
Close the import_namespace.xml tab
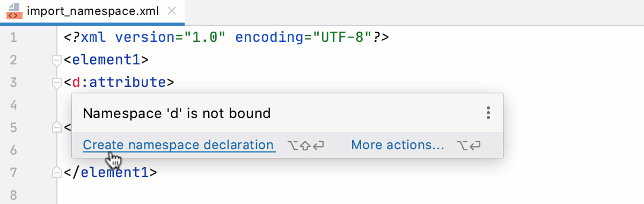coord(171,11)
